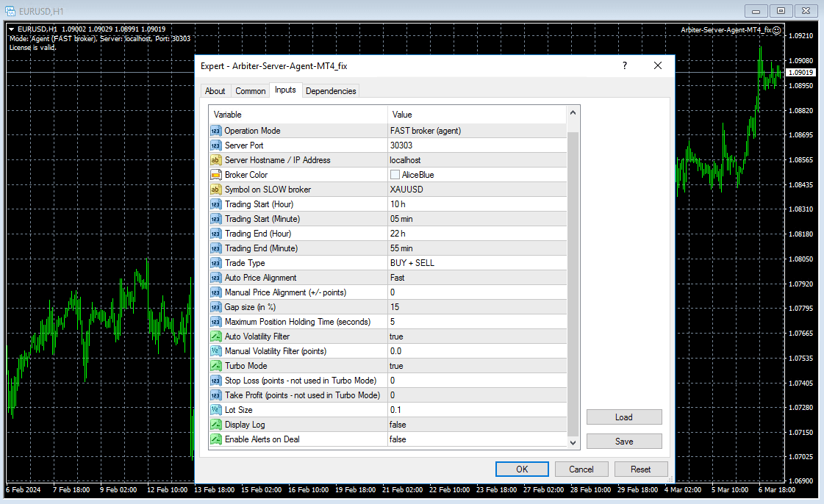The width and height of the screenshot is (824, 504).
Task: Open the Operation Mode value dropdown
Action: click(x=476, y=131)
